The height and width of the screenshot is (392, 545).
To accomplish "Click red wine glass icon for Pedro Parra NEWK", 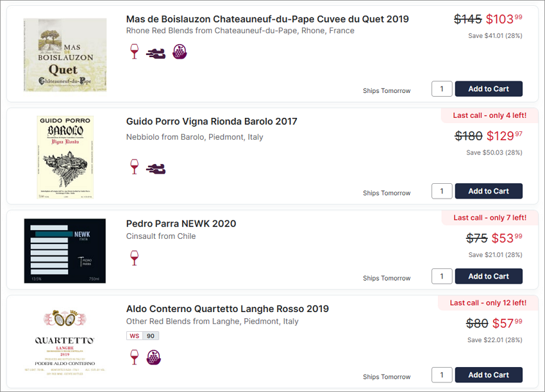I will 134,258.
